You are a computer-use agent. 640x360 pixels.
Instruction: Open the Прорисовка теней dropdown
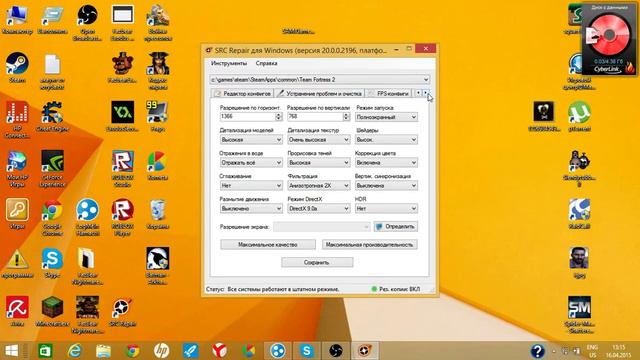coord(319,162)
